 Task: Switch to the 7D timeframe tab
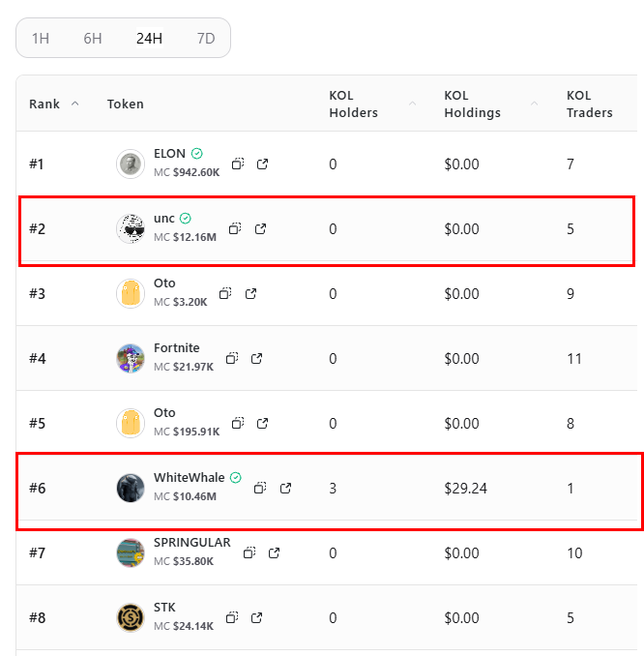[x=205, y=39]
